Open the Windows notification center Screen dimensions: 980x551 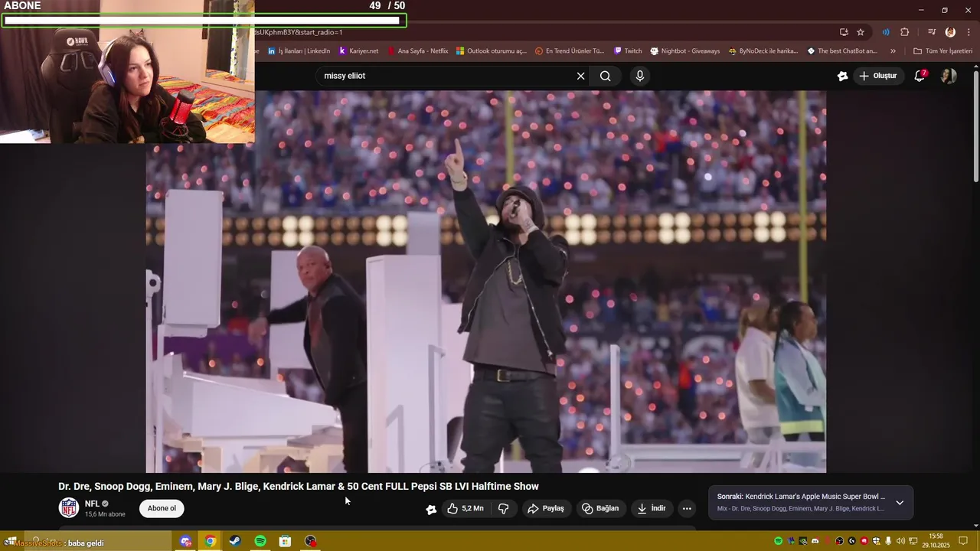pos(963,541)
